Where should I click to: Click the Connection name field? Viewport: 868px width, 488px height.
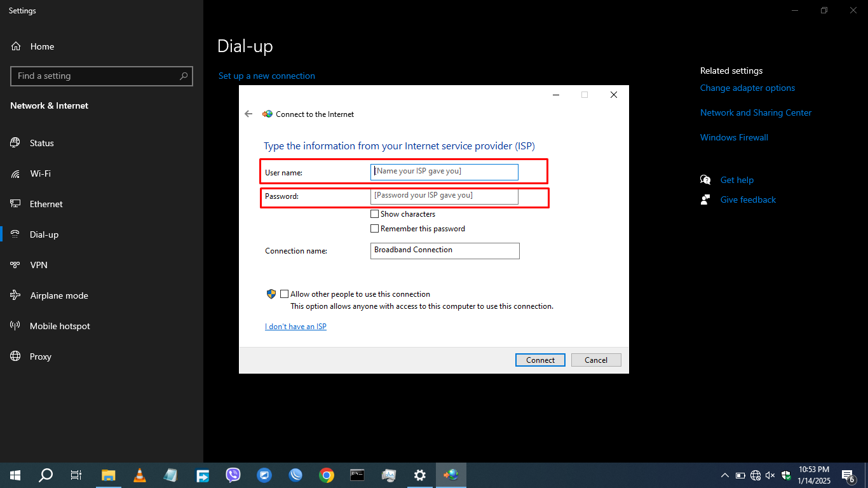(x=445, y=250)
